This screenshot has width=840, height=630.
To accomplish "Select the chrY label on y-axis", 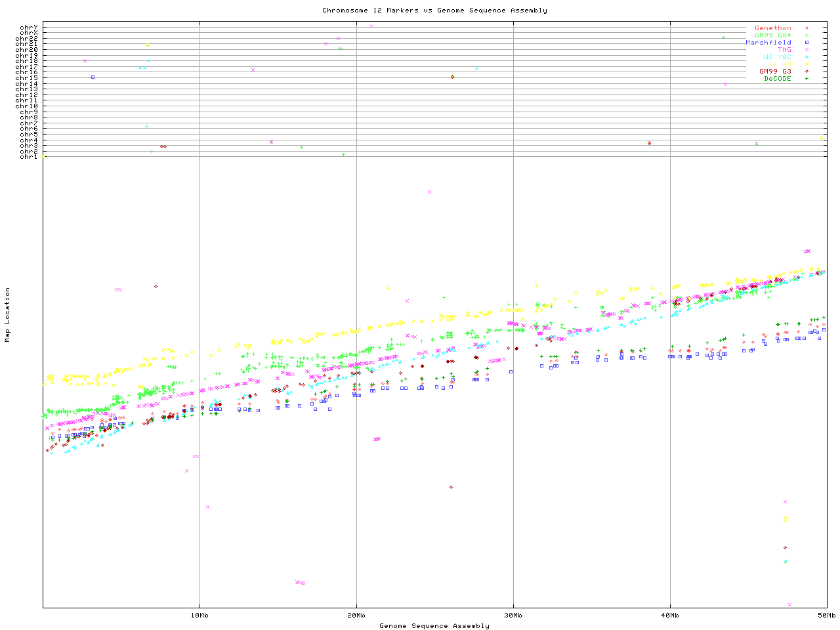I will click(x=28, y=28).
